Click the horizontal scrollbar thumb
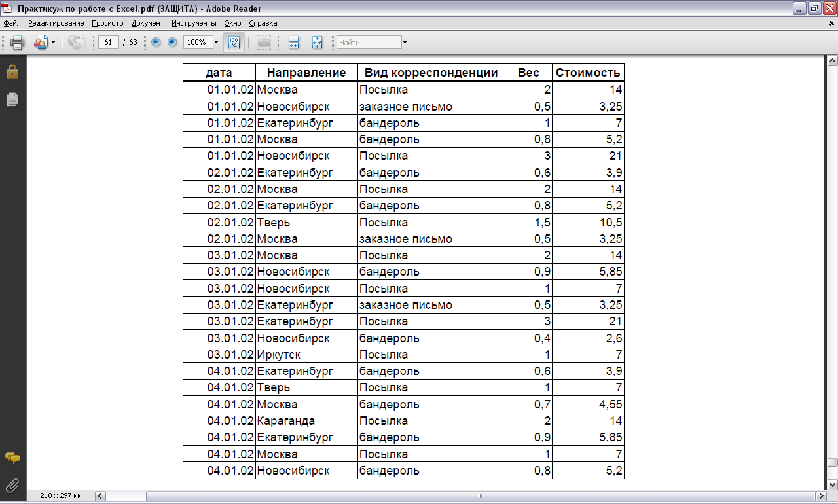This screenshot has width=838, height=504. click(x=481, y=495)
